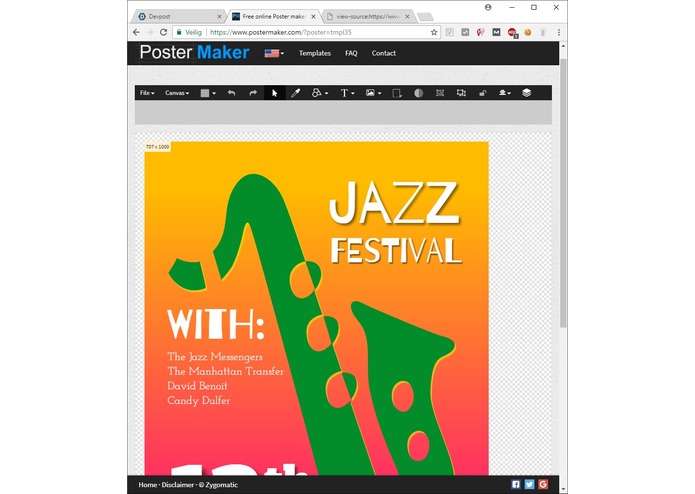The image size is (695, 494).
Task: Open the Zygomatic footer link
Action: coord(219,485)
